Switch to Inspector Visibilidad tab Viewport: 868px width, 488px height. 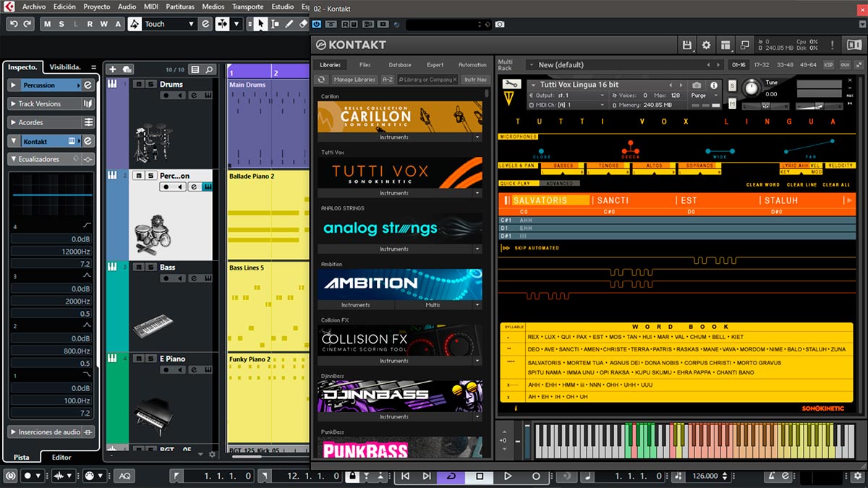tap(65, 67)
